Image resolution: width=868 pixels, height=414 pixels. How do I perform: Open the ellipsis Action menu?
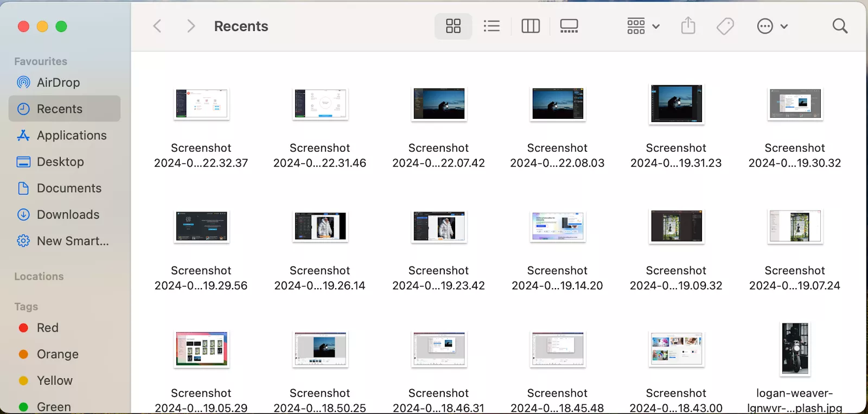coord(772,26)
